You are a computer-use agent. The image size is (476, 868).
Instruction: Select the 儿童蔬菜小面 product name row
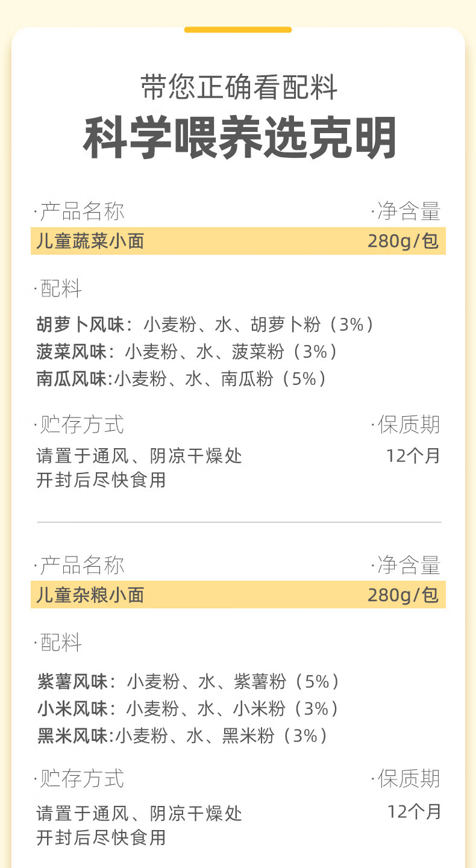(90, 242)
